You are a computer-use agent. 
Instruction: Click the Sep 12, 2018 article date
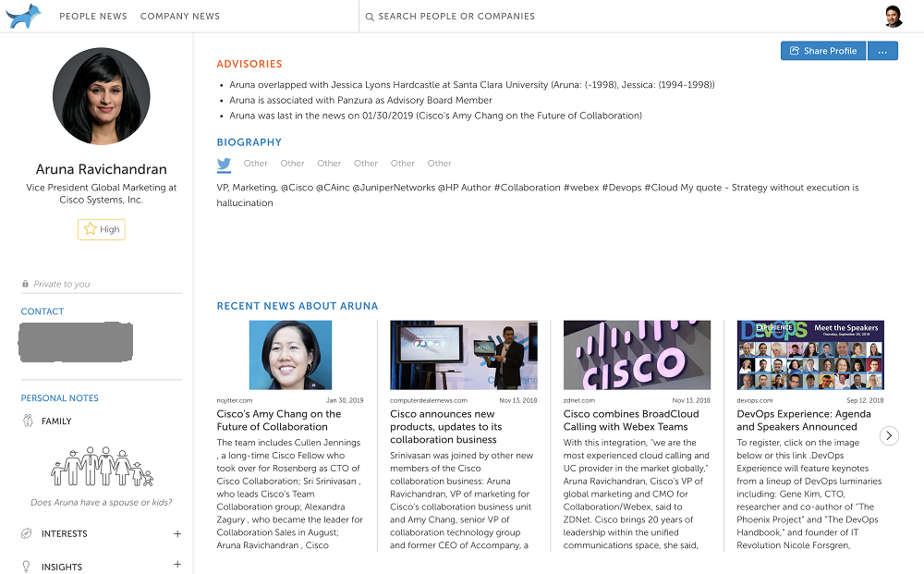click(x=865, y=400)
